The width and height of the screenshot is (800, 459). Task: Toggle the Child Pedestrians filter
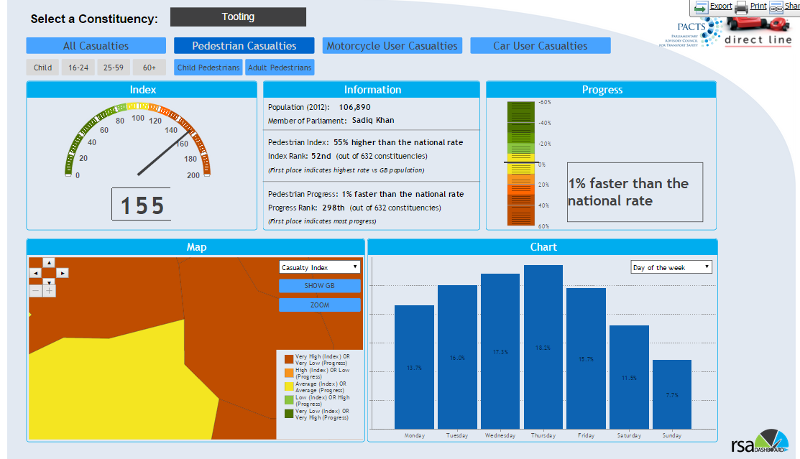point(208,67)
